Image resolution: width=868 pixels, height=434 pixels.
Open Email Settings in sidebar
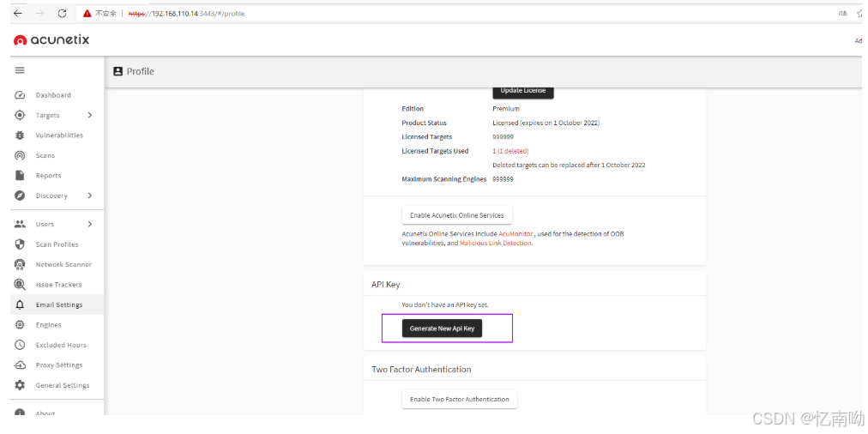click(x=57, y=305)
